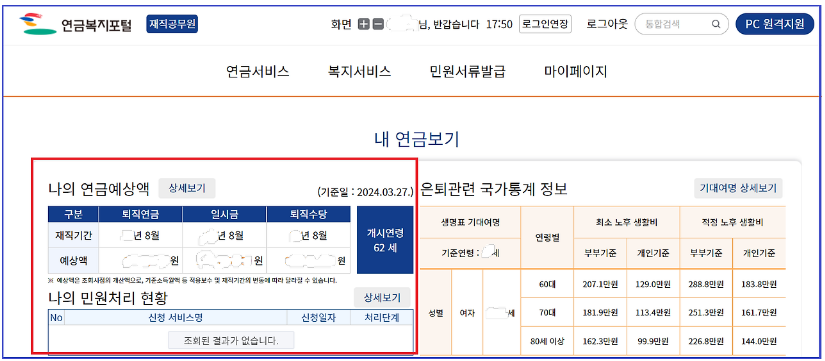Image resolution: width=825 pixels, height=361 pixels.
Task: Click 신청일자 column header
Action: coord(318,317)
